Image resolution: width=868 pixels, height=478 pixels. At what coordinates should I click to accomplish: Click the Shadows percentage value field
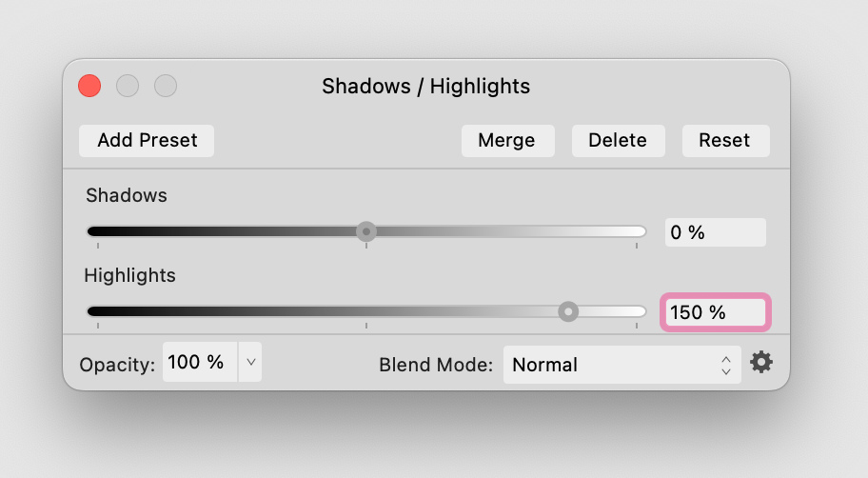coord(715,232)
